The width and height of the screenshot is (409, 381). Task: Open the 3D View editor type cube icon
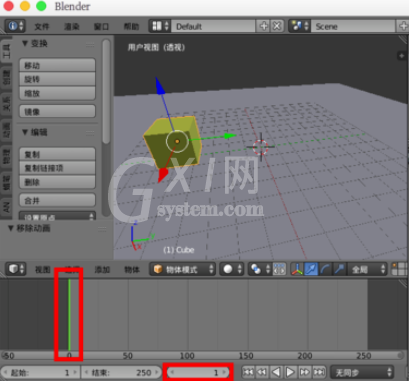(x=15, y=269)
